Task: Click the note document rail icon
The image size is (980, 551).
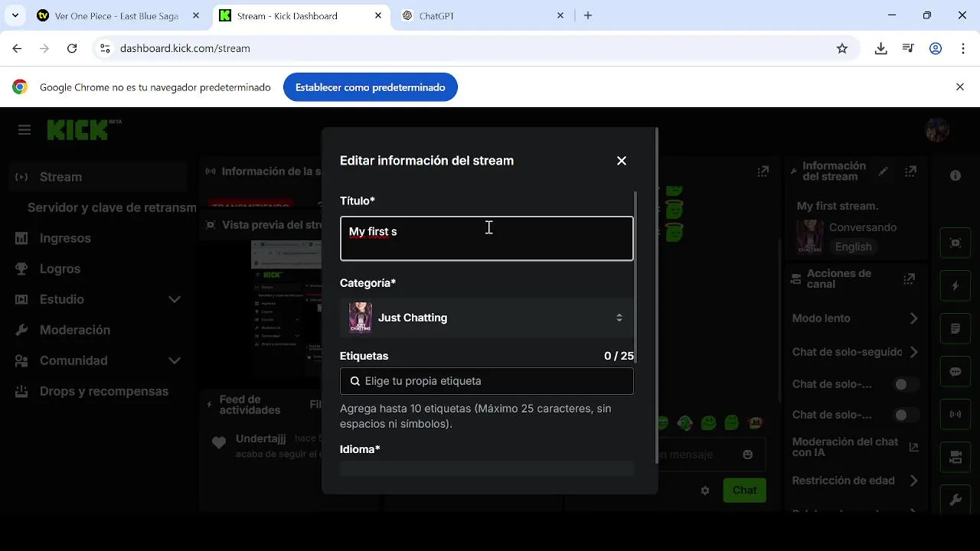Action: tap(955, 328)
